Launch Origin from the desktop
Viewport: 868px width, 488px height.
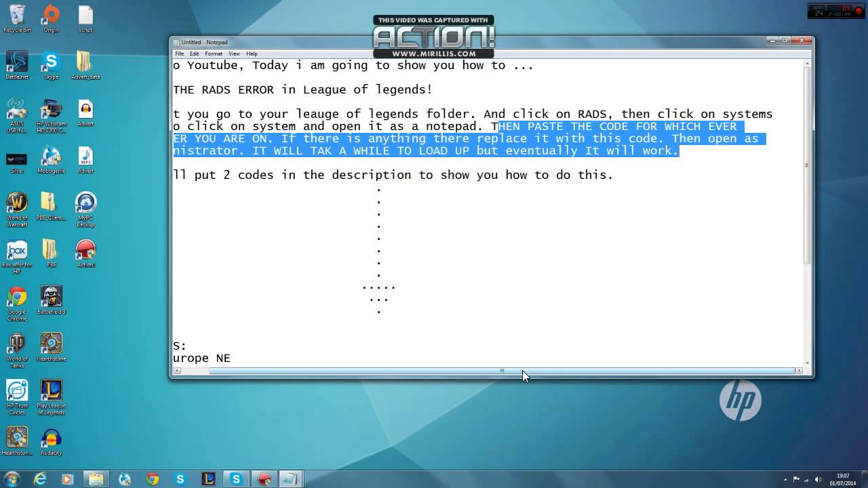tap(51, 18)
